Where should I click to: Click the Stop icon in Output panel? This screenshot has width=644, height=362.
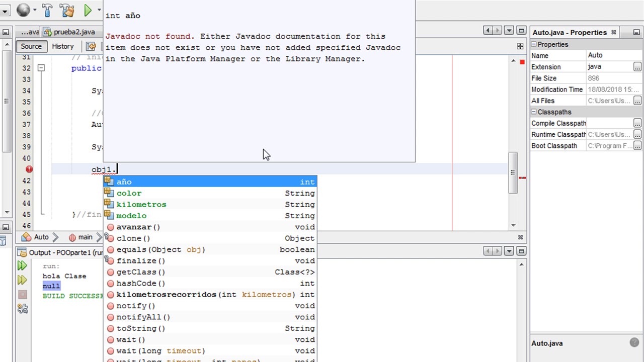point(22,295)
